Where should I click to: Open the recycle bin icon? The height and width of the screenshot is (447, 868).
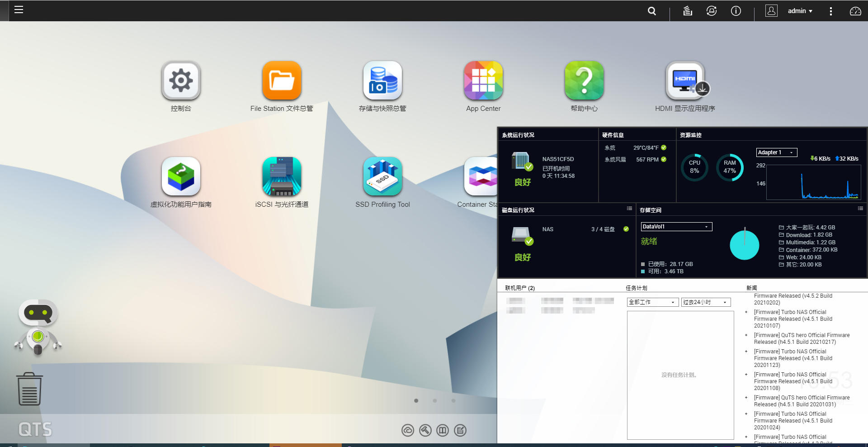pyautogui.click(x=29, y=389)
